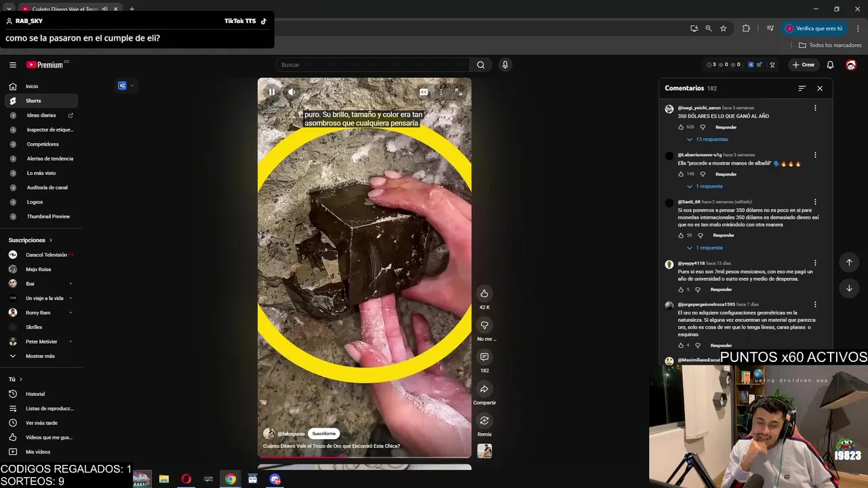868x488 pixels.
Task: Open Auditoría de canal in sidebar
Action: [x=41, y=188]
